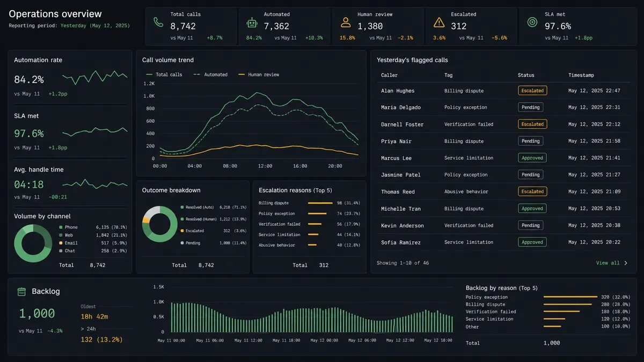Viewport: 644px width, 362px height.
Task: Click the reporting period Yesterday (May 12, 2025)
Action: pos(95,25)
